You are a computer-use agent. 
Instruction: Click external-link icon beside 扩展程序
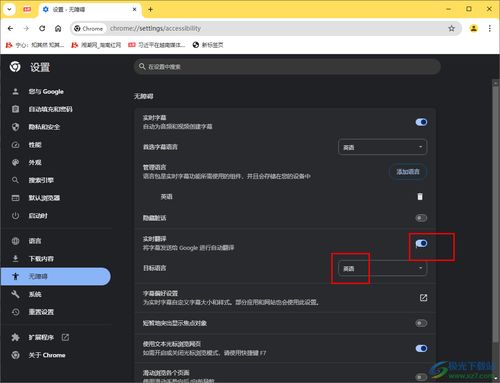pyautogui.click(x=65, y=337)
